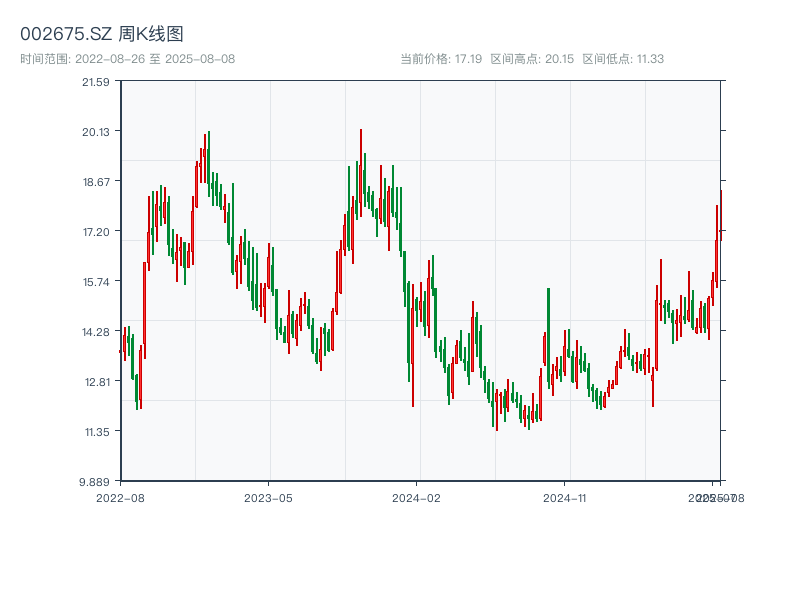
Task: Click the y-axis value 9.889
Action: (94, 482)
